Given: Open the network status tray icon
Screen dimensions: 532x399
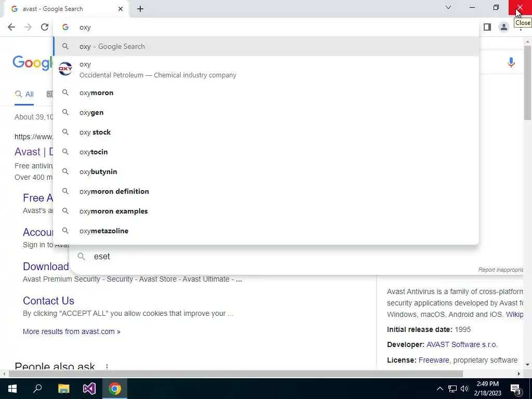Looking at the screenshot, I should pos(453,389).
